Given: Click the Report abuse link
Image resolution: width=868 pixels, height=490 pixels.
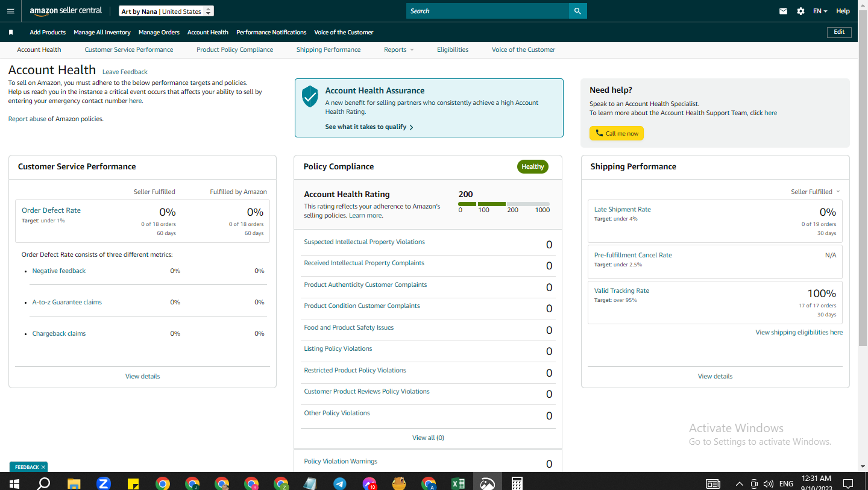Looking at the screenshot, I should click(x=27, y=119).
